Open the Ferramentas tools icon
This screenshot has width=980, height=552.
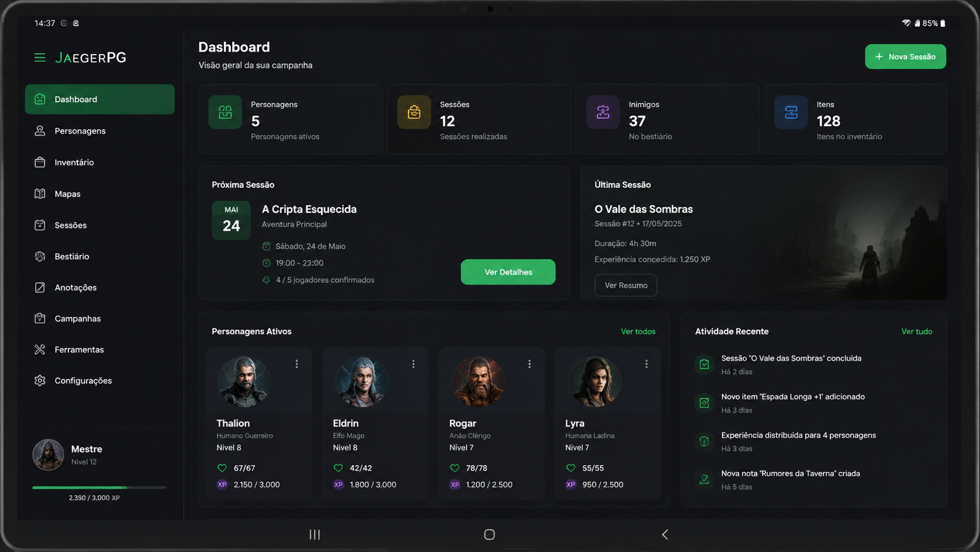[40, 350]
